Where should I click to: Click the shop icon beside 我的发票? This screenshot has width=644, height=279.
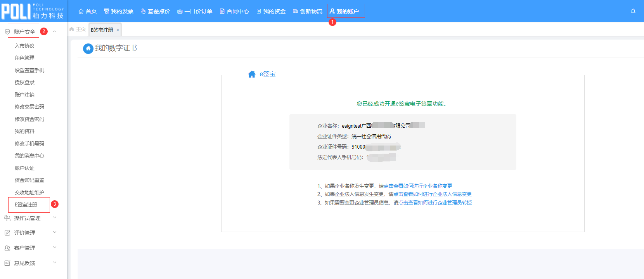click(107, 11)
